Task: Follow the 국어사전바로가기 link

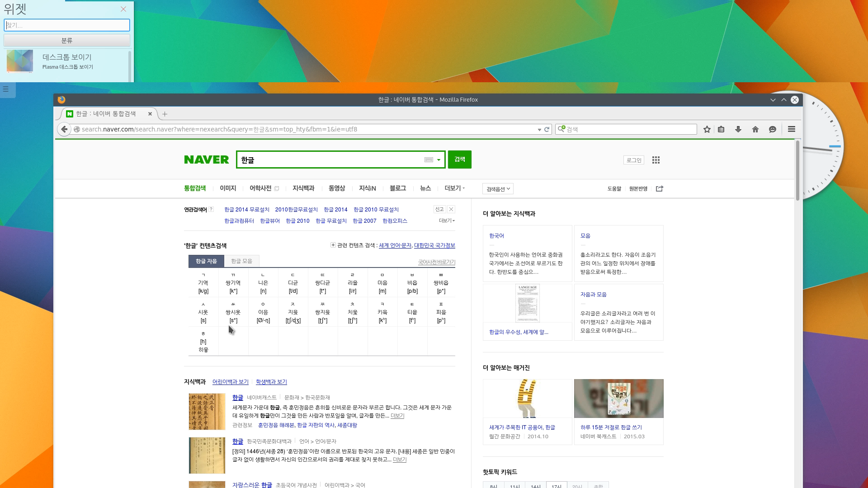Action: [437, 262]
